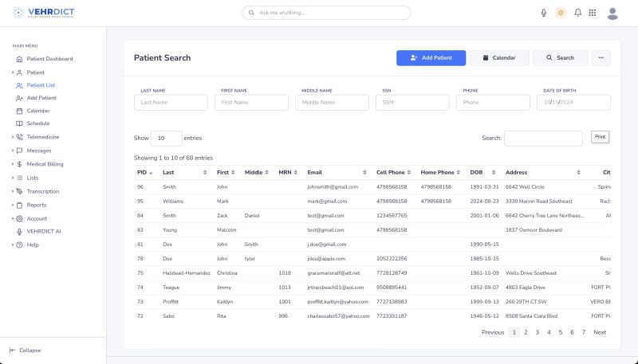
Task: Sort table by Last name column
Action: [185, 173]
